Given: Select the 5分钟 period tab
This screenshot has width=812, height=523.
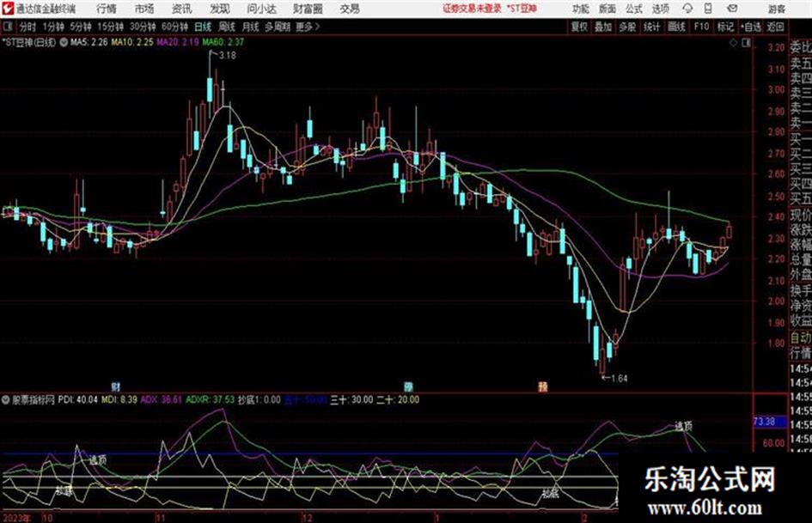Looking at the screenshot, I should (81, 27).
